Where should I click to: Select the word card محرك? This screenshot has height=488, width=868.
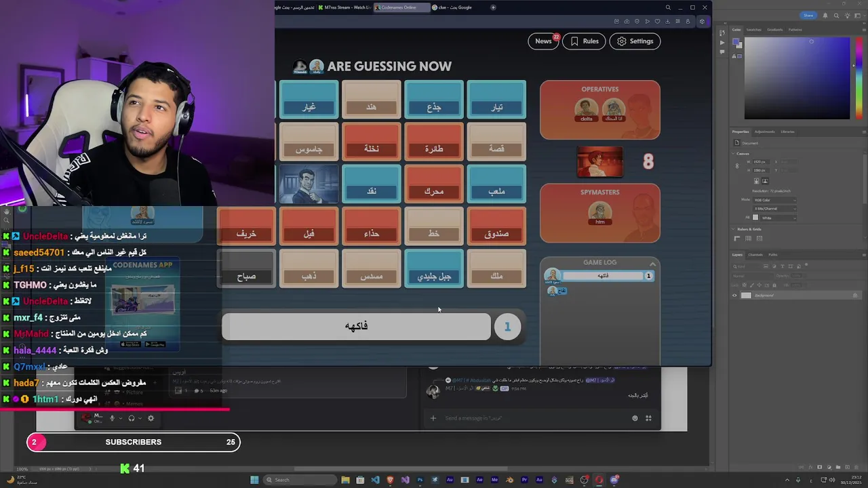434,184
